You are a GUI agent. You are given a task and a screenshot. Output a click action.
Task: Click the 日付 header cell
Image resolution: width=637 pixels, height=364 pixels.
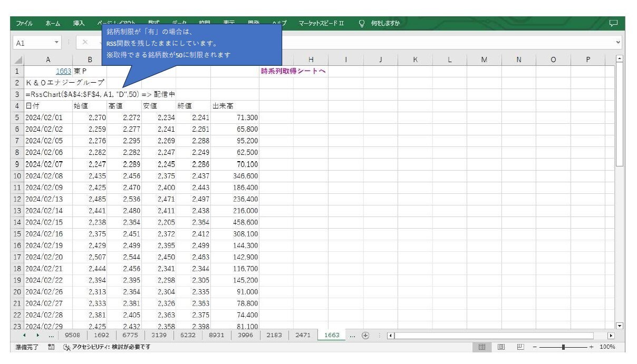click(48, 106)
